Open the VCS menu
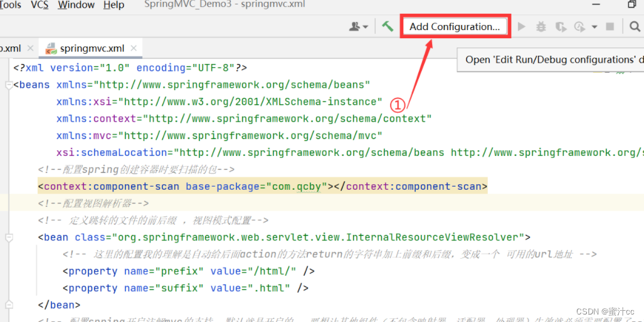Image resolution: width=644 pixels, height=322 pixels. pos(40,5)
